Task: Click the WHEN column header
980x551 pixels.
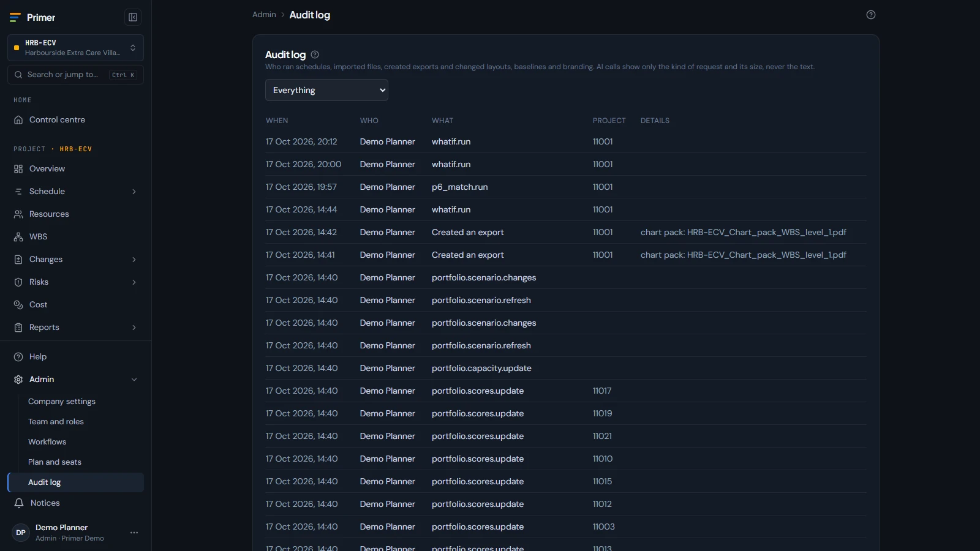Action: pos(277,121)
